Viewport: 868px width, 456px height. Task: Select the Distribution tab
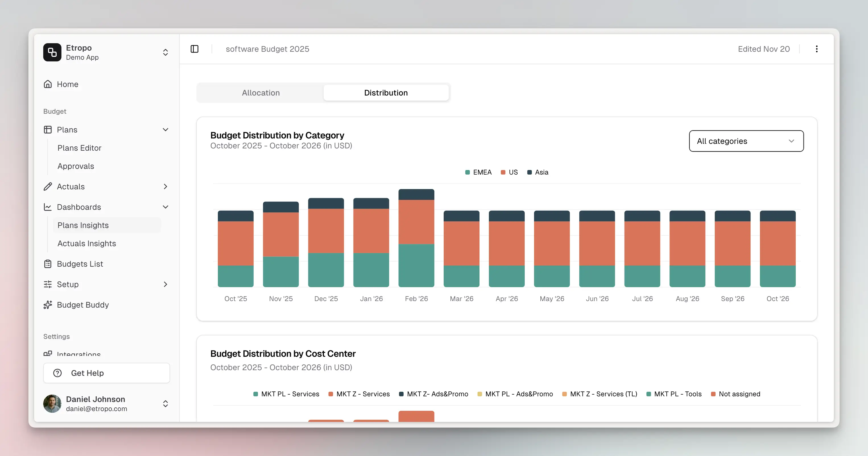386,93
